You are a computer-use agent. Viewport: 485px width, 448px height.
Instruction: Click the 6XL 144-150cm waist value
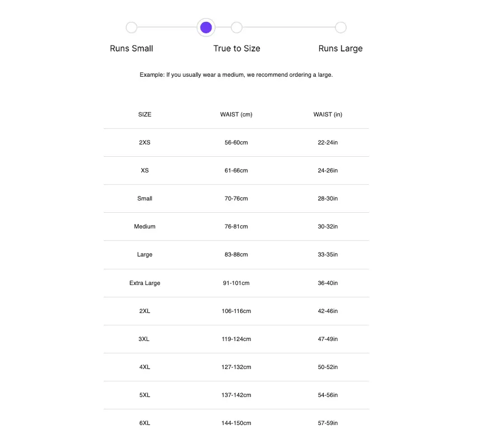click(236, 423)
